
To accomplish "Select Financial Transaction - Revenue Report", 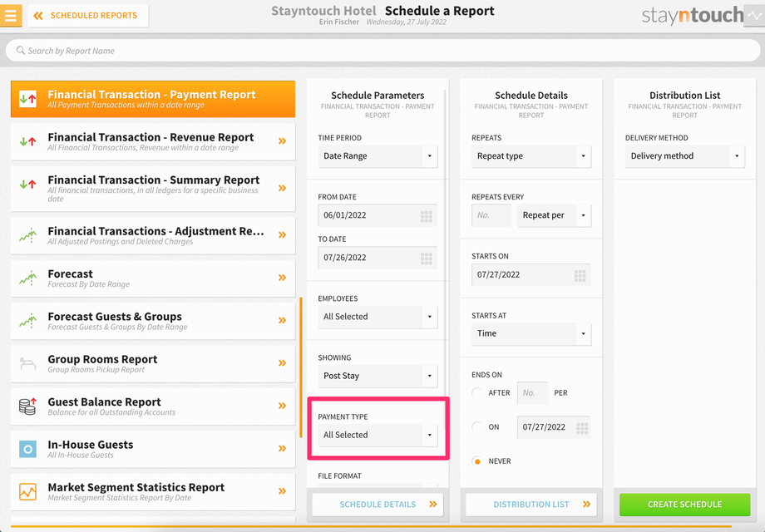I will point(153,141).
